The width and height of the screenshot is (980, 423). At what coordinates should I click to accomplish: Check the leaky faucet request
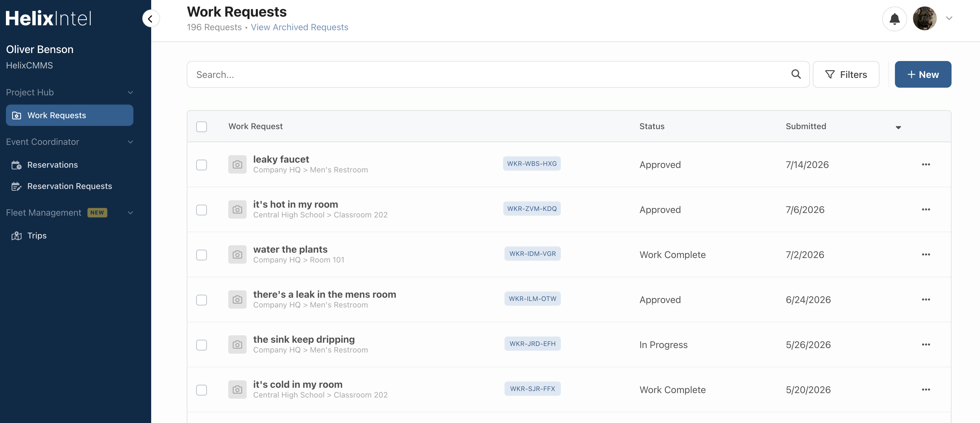coord(202,165)
